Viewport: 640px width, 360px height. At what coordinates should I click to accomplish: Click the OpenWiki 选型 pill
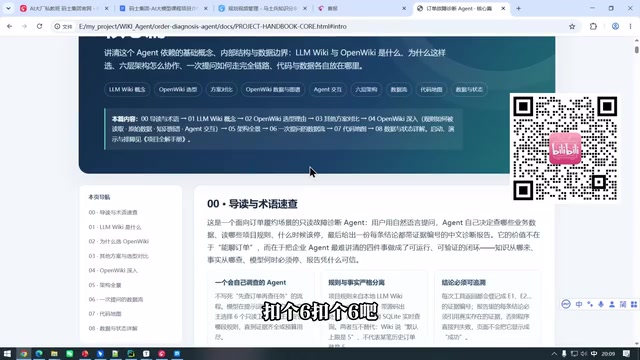178,89
